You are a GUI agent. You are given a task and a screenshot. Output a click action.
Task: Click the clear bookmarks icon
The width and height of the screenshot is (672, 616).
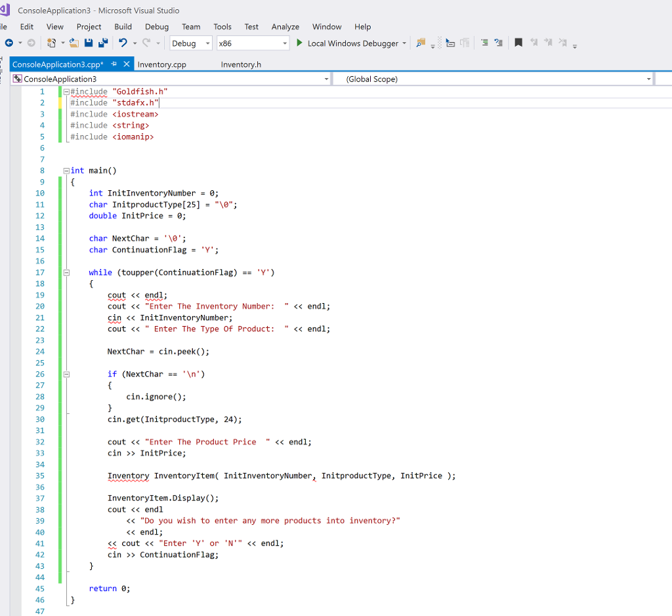(x=562, y=43)
